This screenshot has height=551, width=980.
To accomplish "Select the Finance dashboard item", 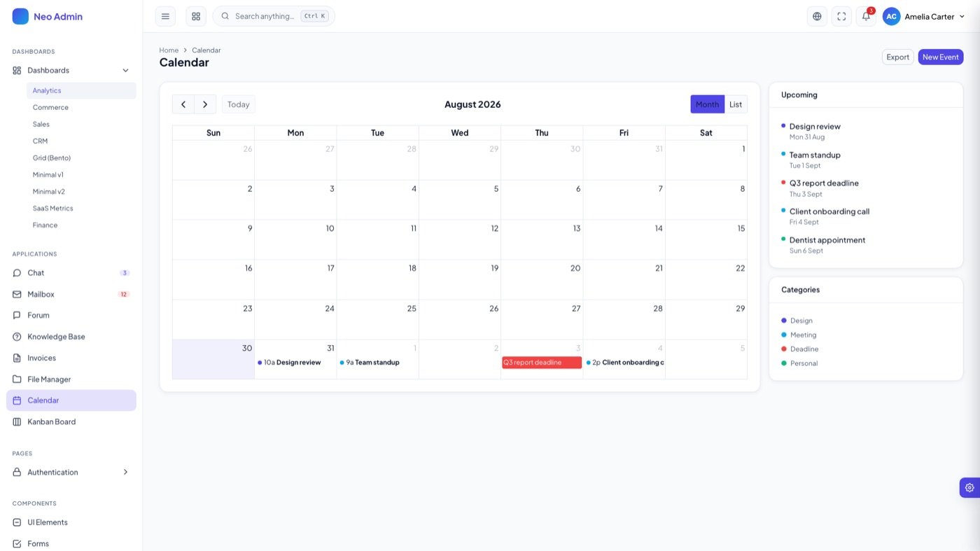I will [x=81, y=225].
